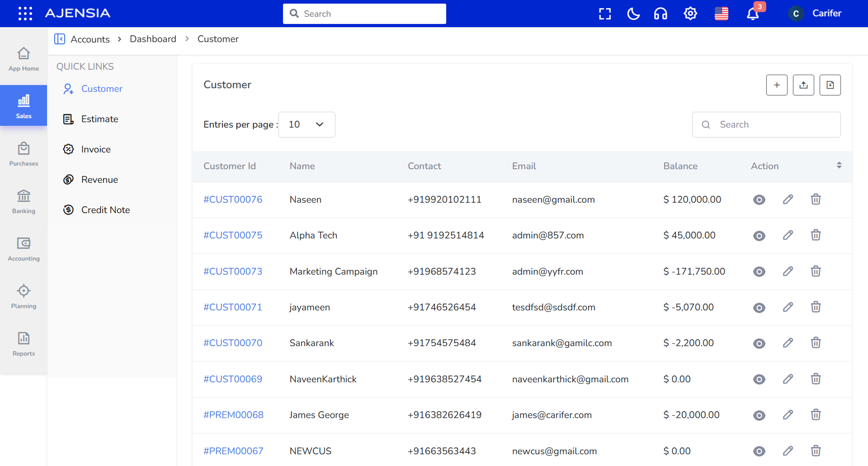This screenshot has width=868, height=466.
Task: Open customer ID #CUST00070 link
Action: tap(233, 343)
